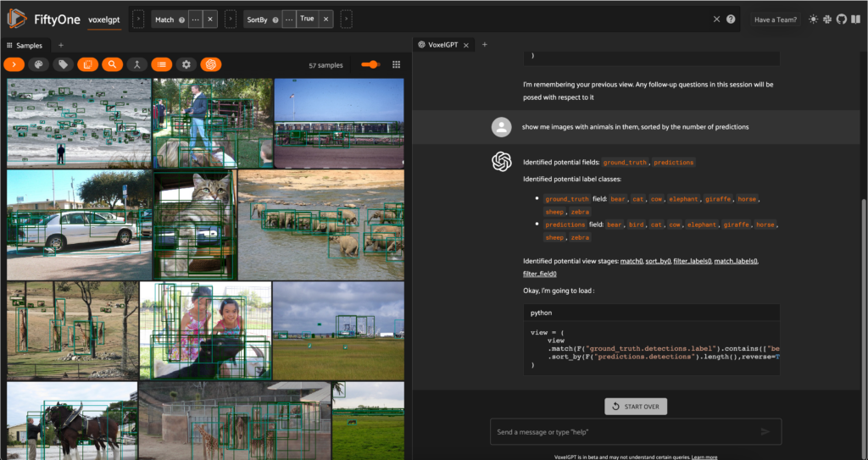The height and width of the screenshot is (460, 868).
Task: Open the grid layout settings icon
Action: [397, 64]
